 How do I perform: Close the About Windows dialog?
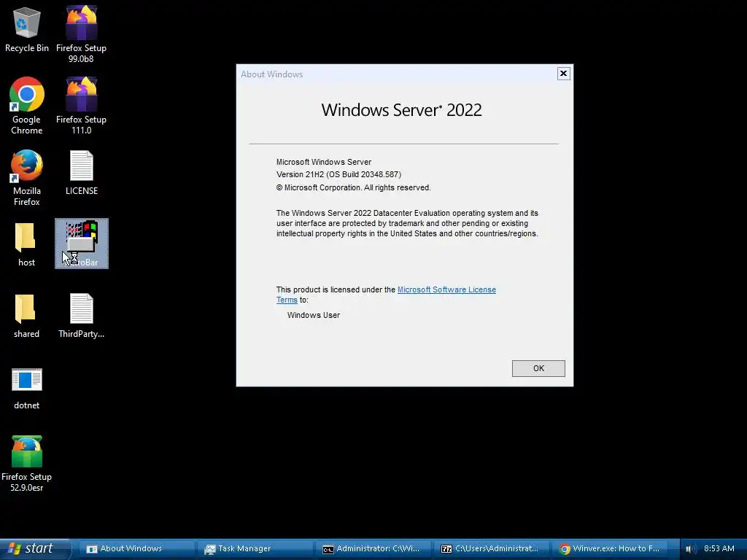(x=564, y=74)
